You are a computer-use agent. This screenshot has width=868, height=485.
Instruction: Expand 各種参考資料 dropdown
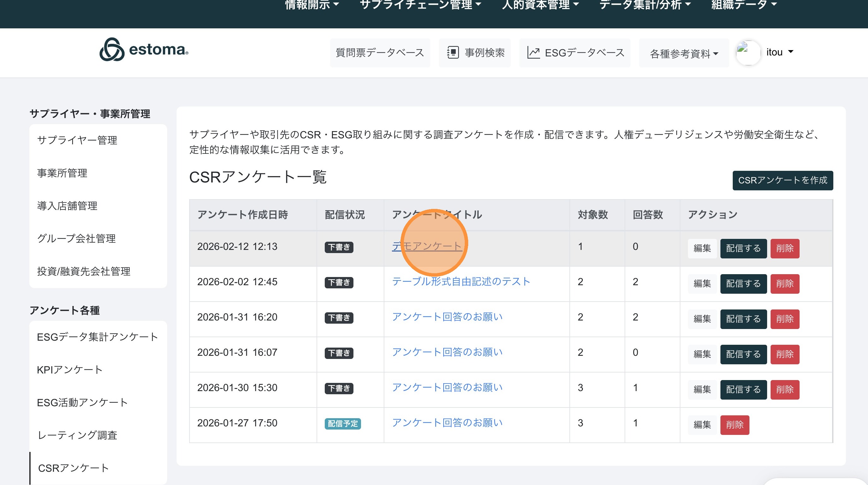(684, 54)
